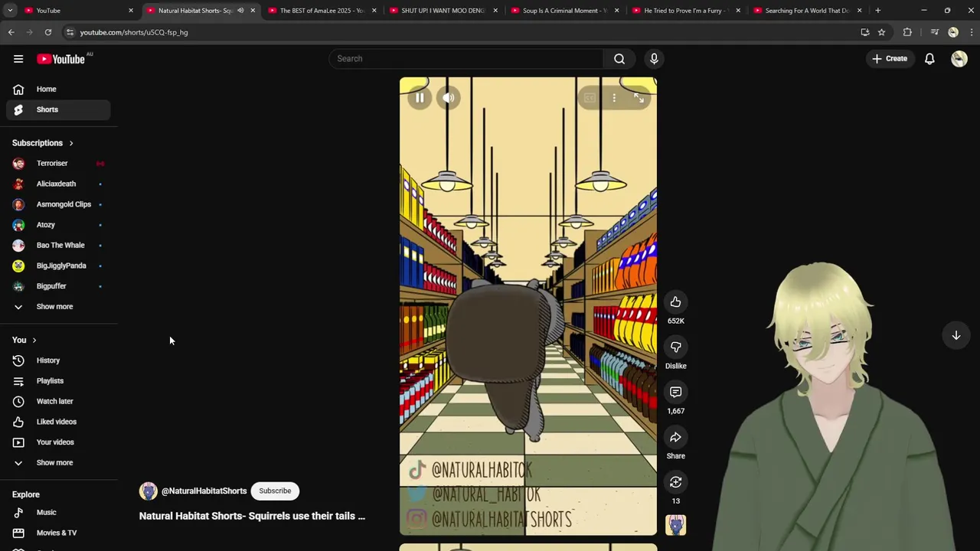Focus the YouTube search field
This screenshot has height=551, width=980.
pyautogui.click(x=467, y=59)
